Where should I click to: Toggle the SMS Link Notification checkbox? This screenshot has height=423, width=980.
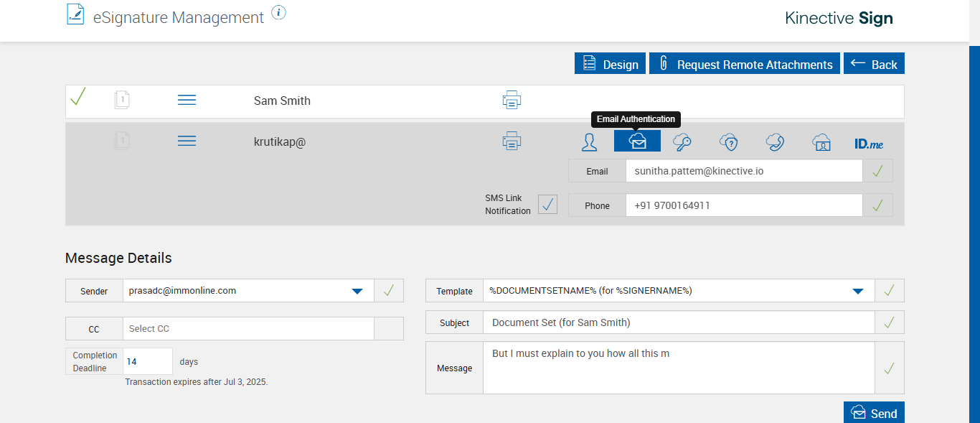pyautogui.click(x=548, y=205)
